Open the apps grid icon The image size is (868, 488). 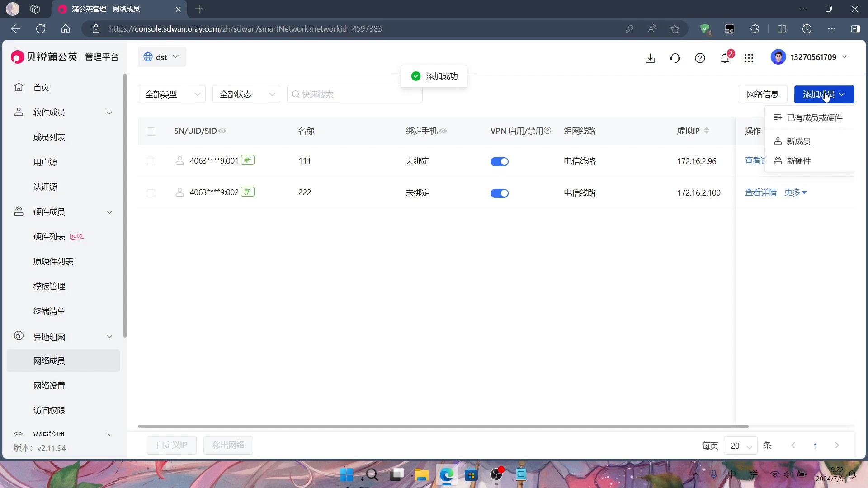click(x=749, y=58)
